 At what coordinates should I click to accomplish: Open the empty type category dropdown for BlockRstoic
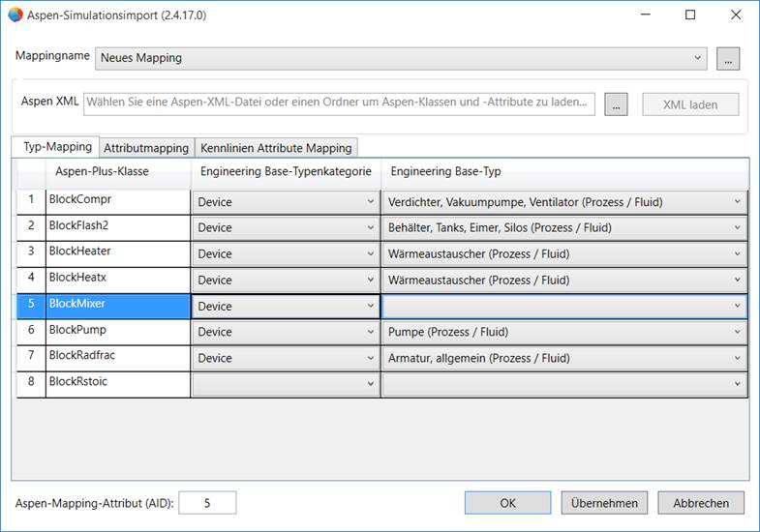coord(286,384)
